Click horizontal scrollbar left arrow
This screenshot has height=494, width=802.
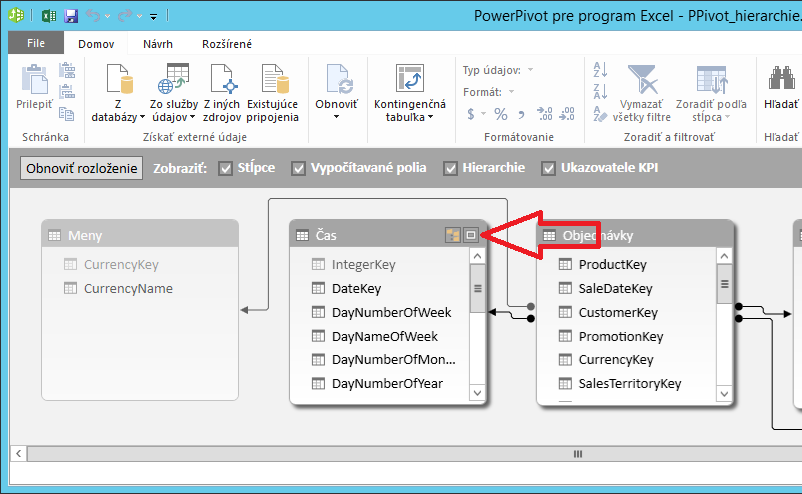click(18, 454)
